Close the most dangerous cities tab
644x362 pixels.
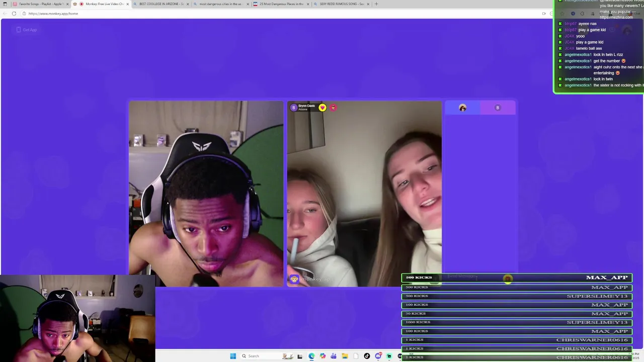point(248,4)
